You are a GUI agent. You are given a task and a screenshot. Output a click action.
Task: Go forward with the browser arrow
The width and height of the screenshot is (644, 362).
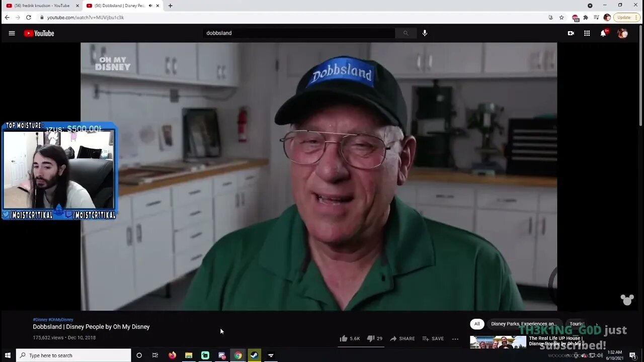pyautogui.click(x=18, y=17)
